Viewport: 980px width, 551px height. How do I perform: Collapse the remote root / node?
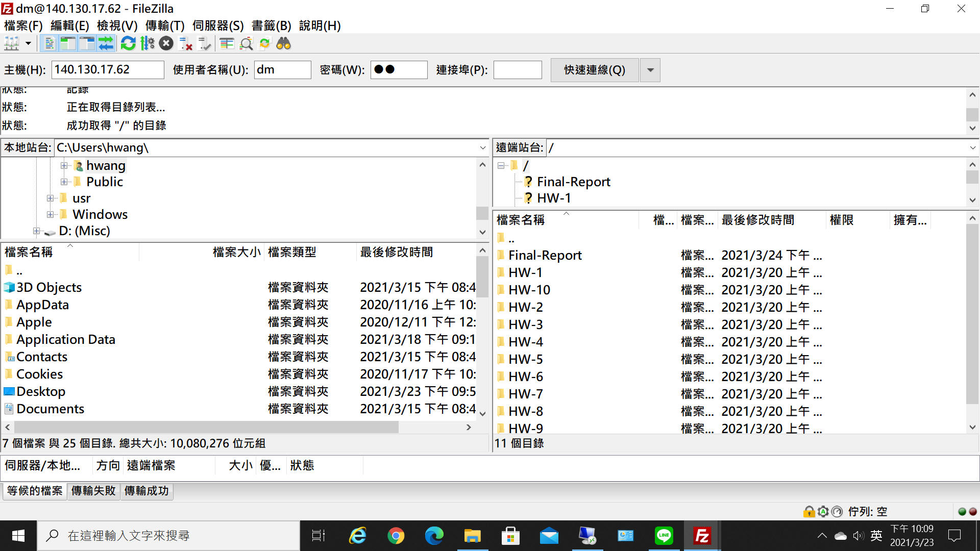[501, 166]
